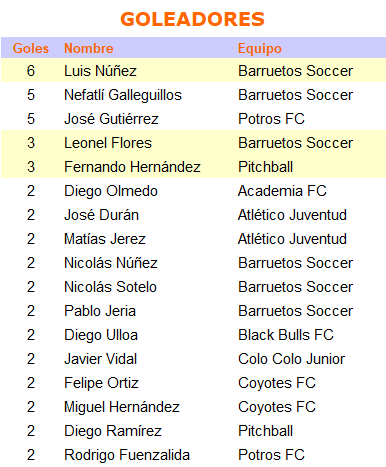Click Rodrigo Fuenzalida at list bottom

[127, 455]
